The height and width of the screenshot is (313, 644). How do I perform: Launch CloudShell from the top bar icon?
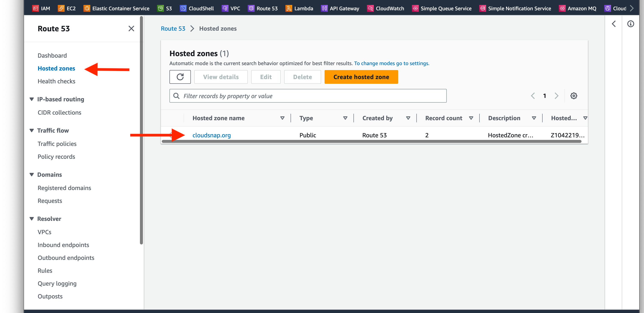click(x=183, y=8)
